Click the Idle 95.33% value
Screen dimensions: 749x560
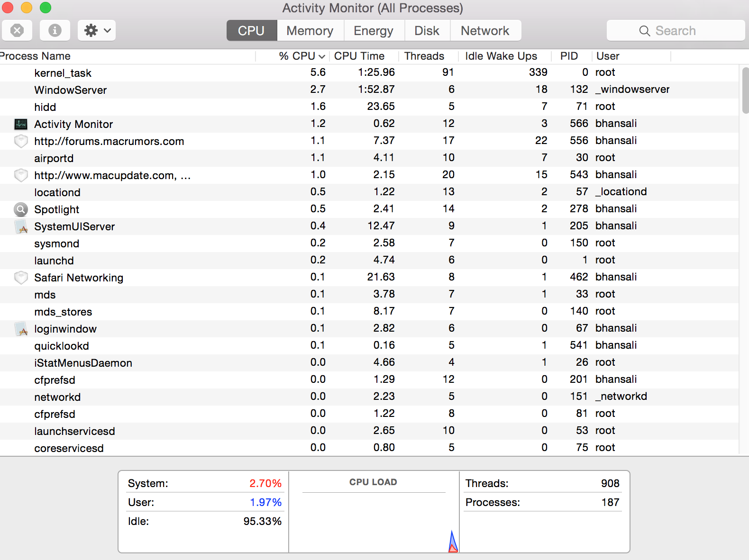coord(263,521)
